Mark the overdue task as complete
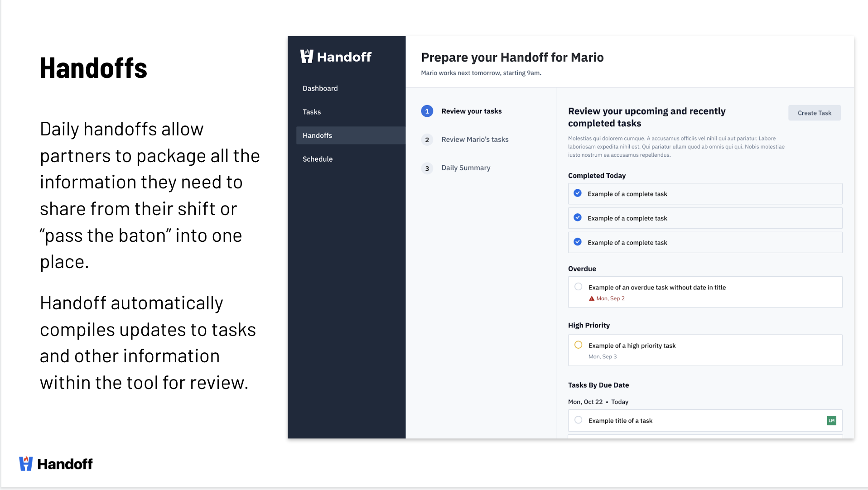868x490 pixels. click(x=579, y=287)
